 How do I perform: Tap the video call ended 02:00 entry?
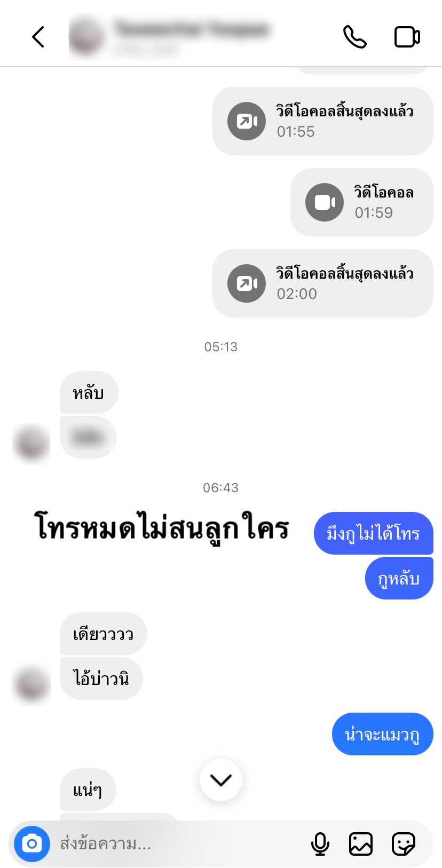point(323,283)
